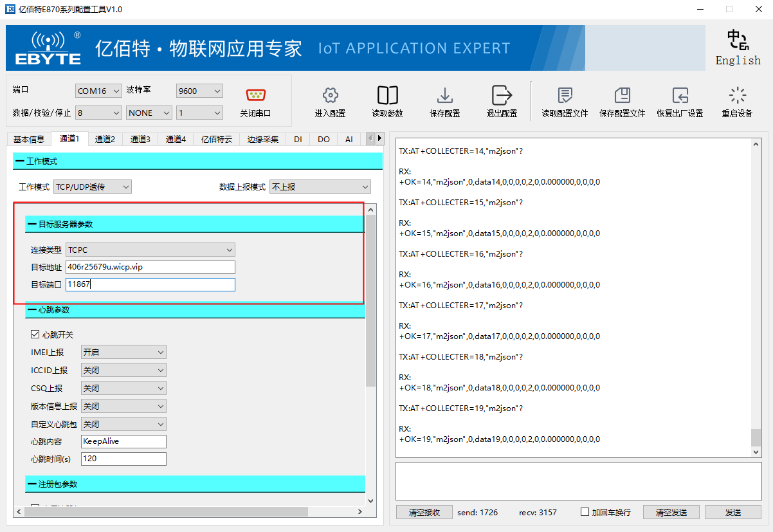Viewport: 773px width, 532px height.
Task: Click the 退出配置 exit icon
Action: click(501, 95)
